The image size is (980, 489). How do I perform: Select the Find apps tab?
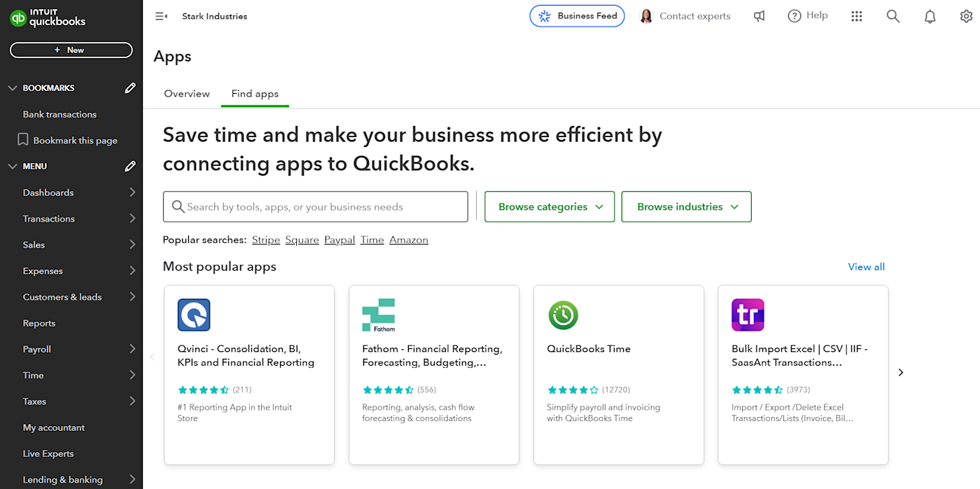click(x=255, y=94)
